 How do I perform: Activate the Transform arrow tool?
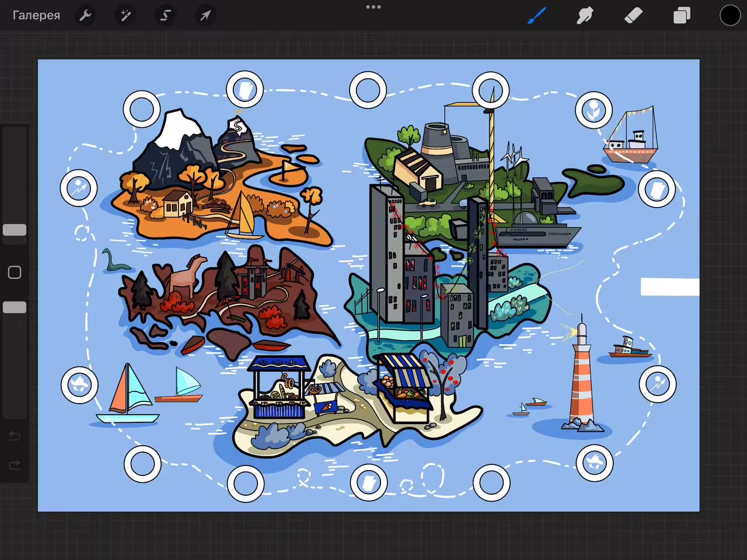click(x=205, y=15)
